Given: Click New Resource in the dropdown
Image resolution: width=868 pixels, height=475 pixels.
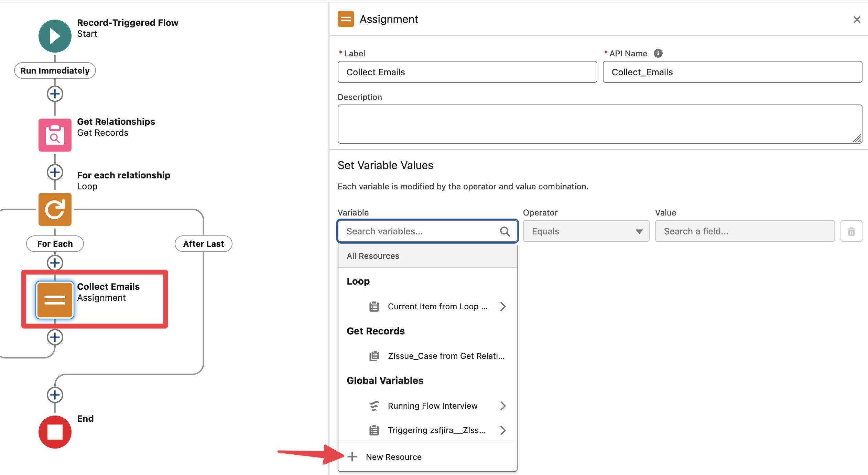Looking at the screenshot, I should [393, 457].
